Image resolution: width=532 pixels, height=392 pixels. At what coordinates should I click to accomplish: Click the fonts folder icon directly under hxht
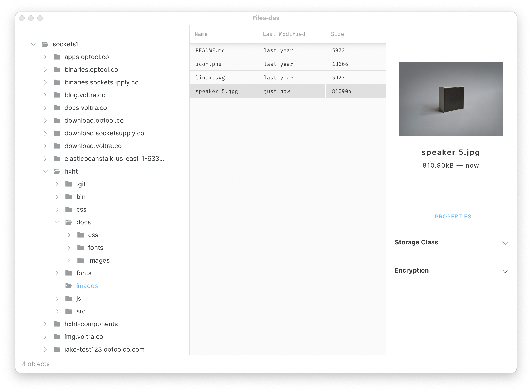(69, 273)
